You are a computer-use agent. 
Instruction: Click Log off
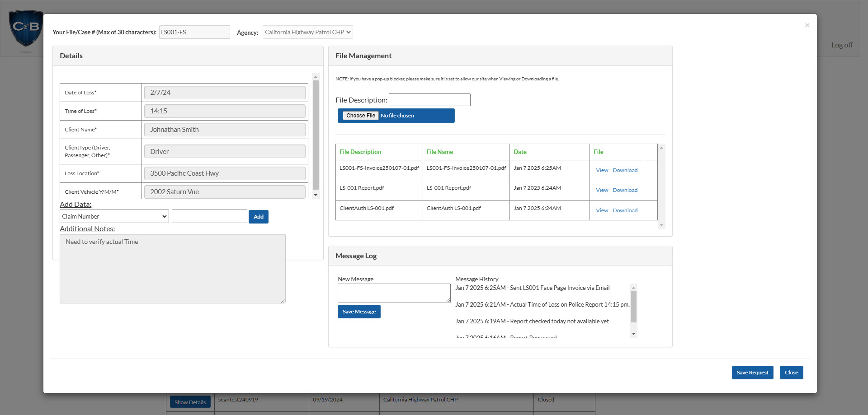[x=841, y=45]
